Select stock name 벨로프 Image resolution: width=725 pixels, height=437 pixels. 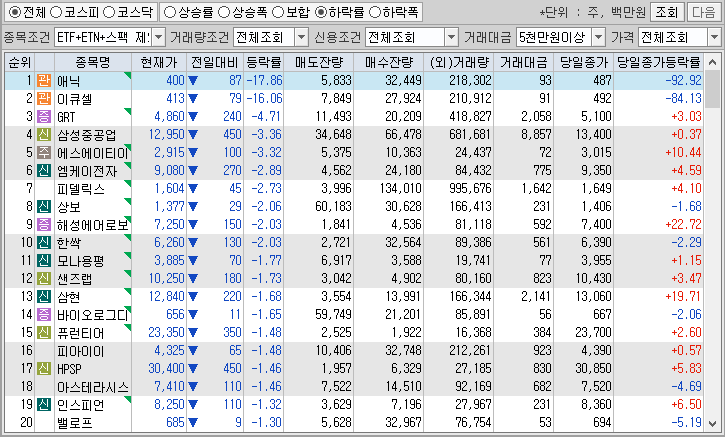tap(75, 423)
